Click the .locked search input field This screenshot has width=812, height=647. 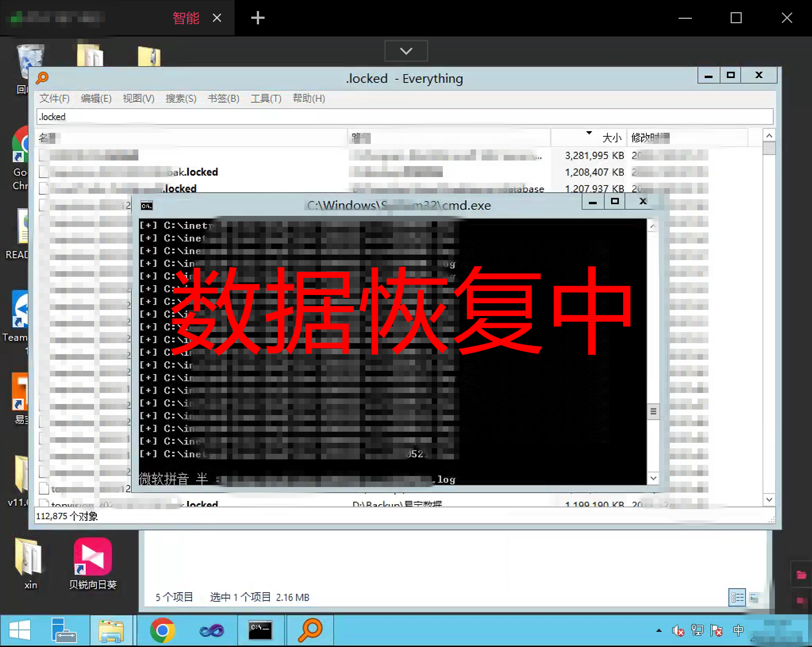pyautogui.click(x=405, y=117)
